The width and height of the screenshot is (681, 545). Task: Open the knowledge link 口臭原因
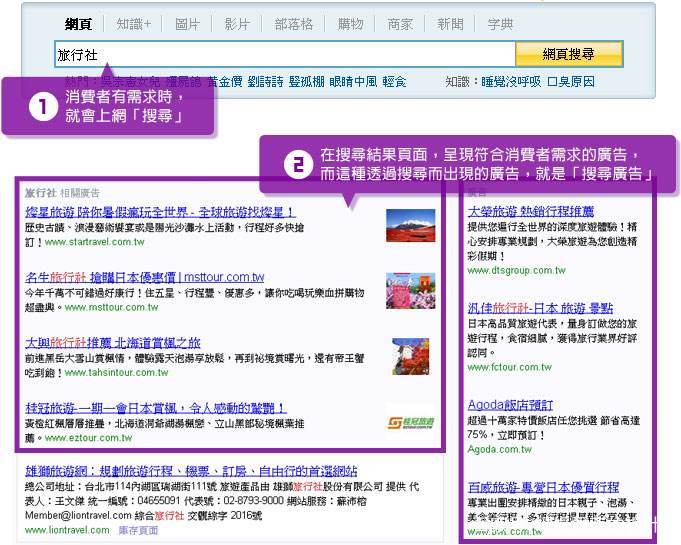(571, 81)
